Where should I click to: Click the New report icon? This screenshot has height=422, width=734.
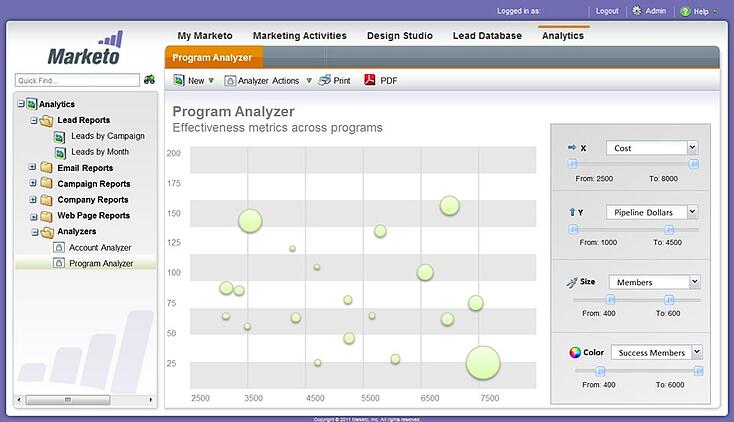click(179, 80)
